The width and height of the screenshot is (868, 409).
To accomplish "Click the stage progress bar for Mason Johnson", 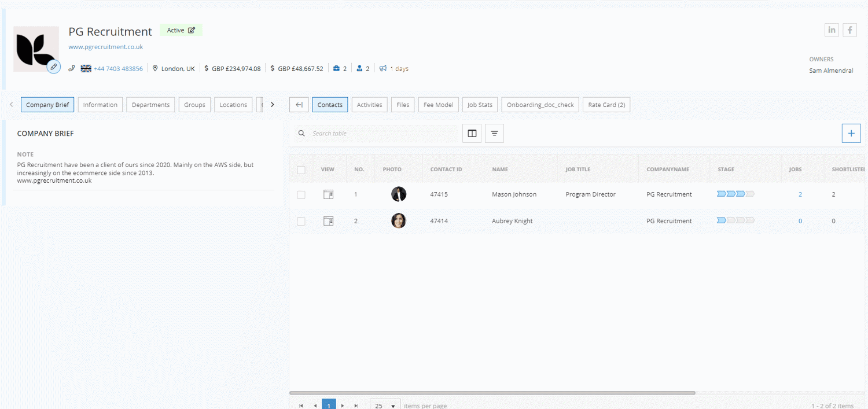I will [x=735, y=194].
